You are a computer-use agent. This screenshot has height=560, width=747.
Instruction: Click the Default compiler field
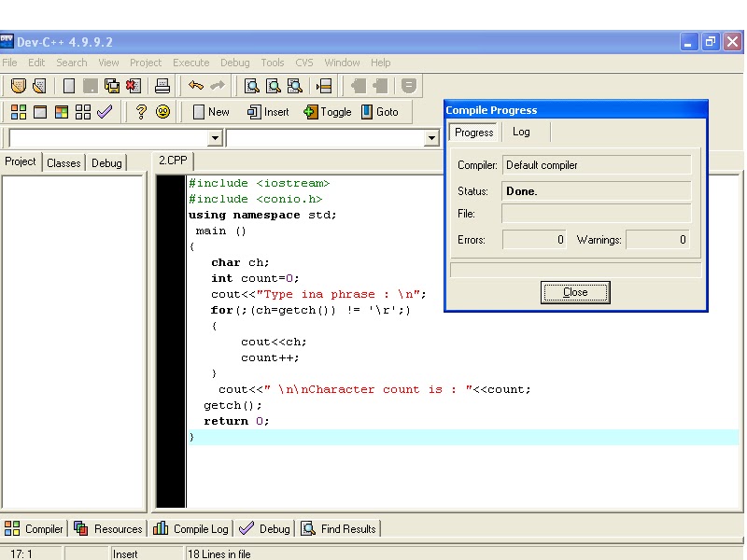click(596, 165)
